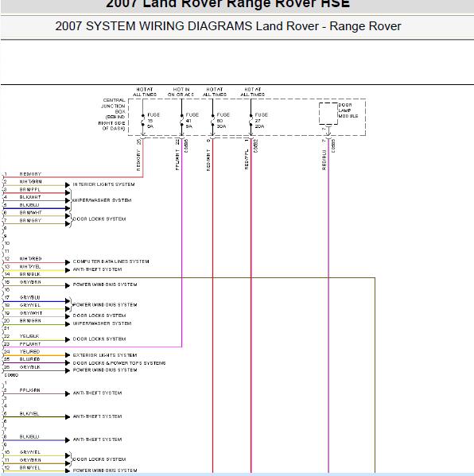Click the BRN/YEL wire label
The image size is (474, 476).
pos(29,468)
